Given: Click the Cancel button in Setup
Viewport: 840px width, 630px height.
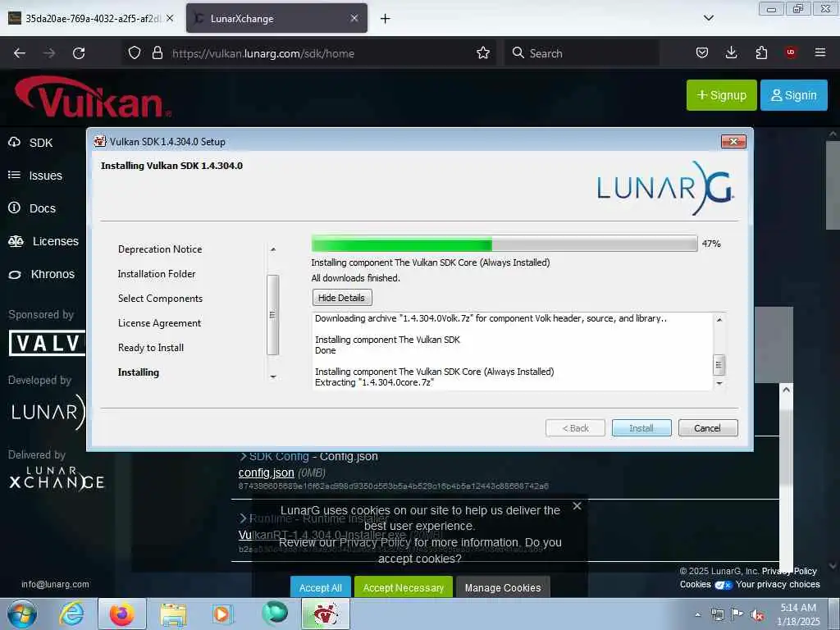Looking at the screenshot, I should (x=708, y=428).
